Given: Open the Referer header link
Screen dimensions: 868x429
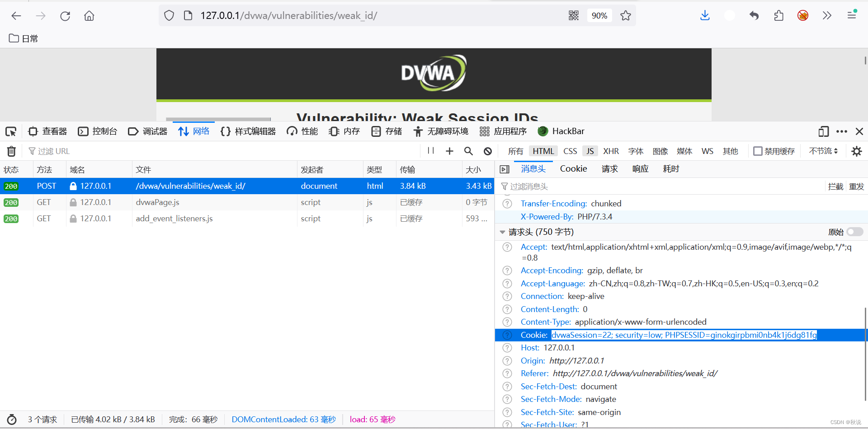Looking at the screenshot, I should point(534,373).
